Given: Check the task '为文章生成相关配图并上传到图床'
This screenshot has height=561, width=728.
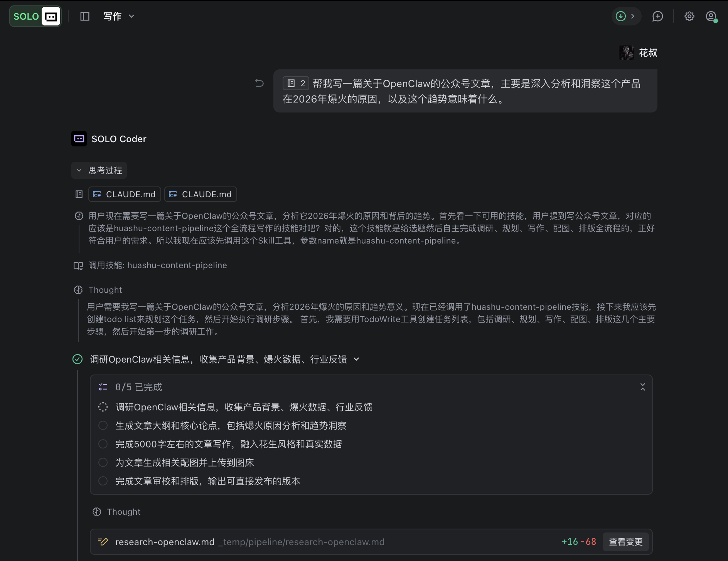Looking at the screenshot, I should coord(103,462).
